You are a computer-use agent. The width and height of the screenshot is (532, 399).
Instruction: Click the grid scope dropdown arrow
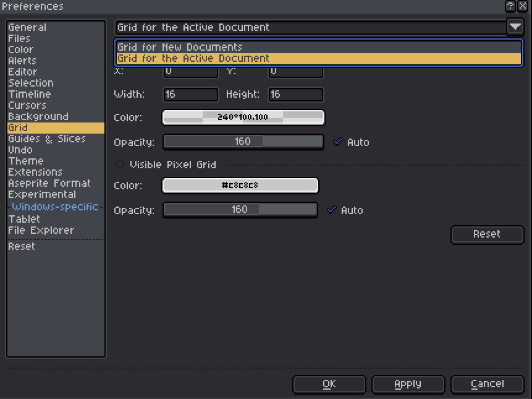(515, 27)
